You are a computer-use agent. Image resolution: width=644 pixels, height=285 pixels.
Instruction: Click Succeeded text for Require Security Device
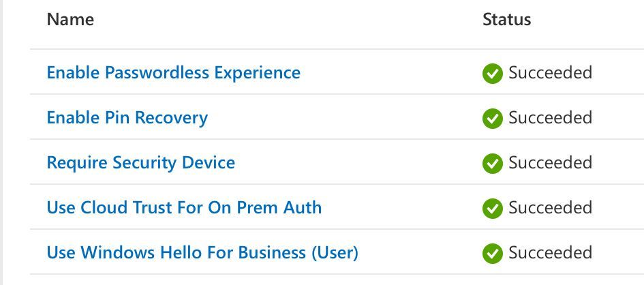(551, 163)
